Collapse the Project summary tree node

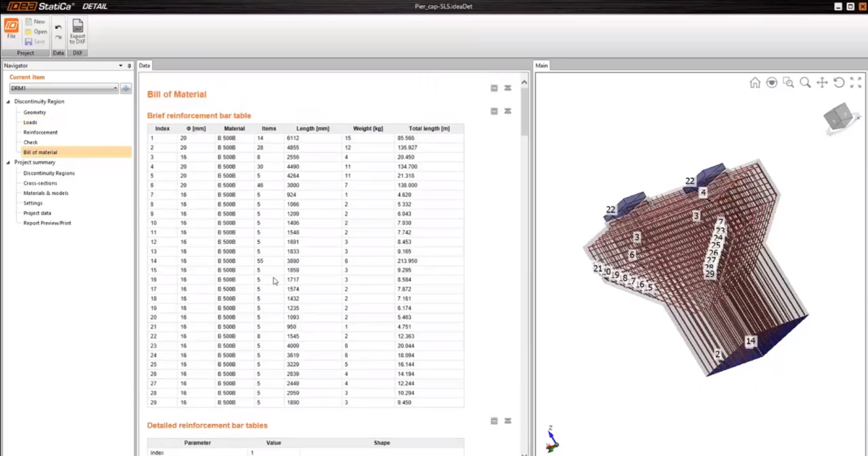coord(9,163)
